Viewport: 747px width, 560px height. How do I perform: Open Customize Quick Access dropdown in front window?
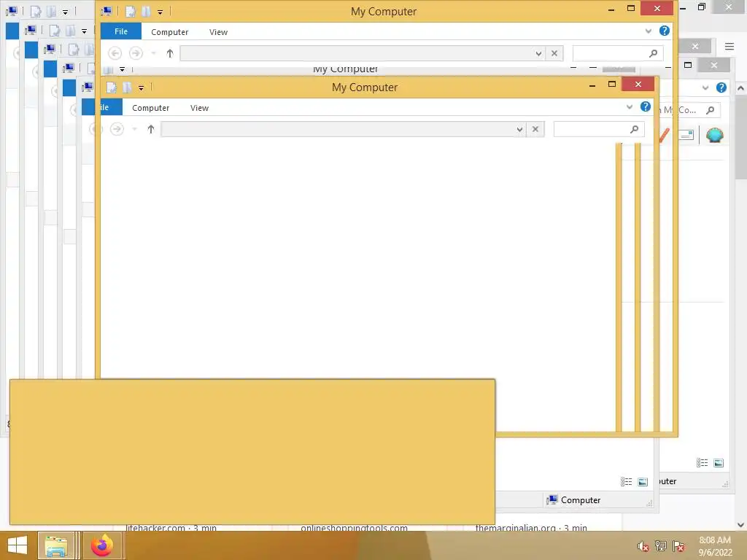(x=141, y=87)
